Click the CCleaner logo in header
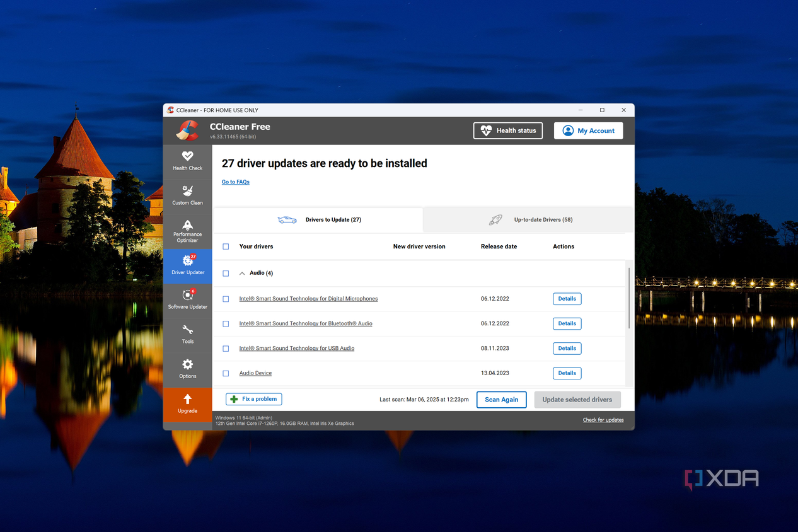 coord(187,130)
